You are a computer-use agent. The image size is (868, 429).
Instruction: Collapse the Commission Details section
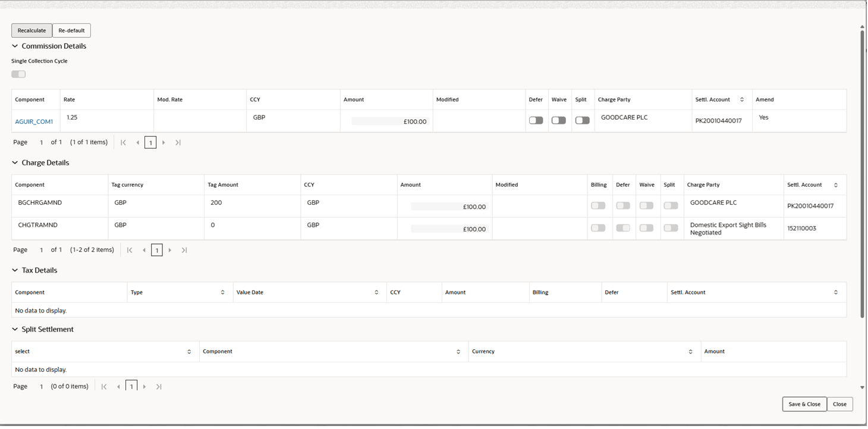(14, 46)
